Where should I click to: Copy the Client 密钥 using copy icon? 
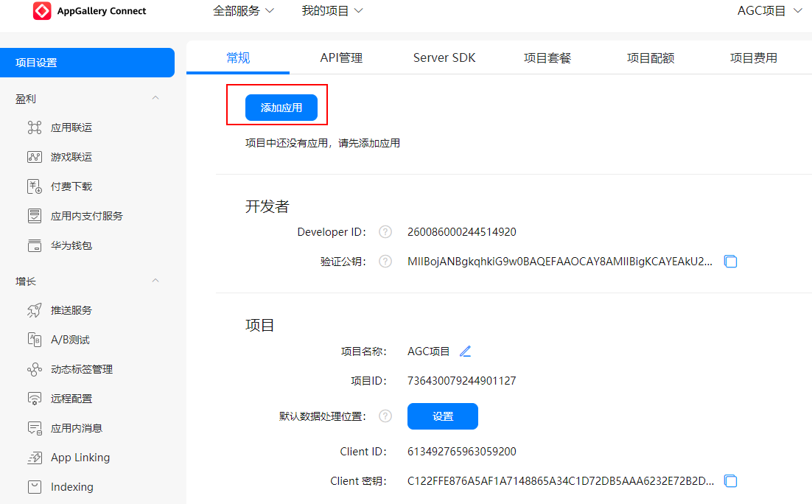[730, 481]
